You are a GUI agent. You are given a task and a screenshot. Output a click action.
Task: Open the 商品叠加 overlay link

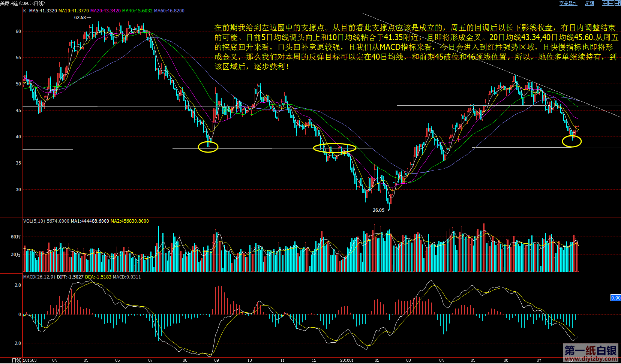pyautogui.click(x=568, y=3)
